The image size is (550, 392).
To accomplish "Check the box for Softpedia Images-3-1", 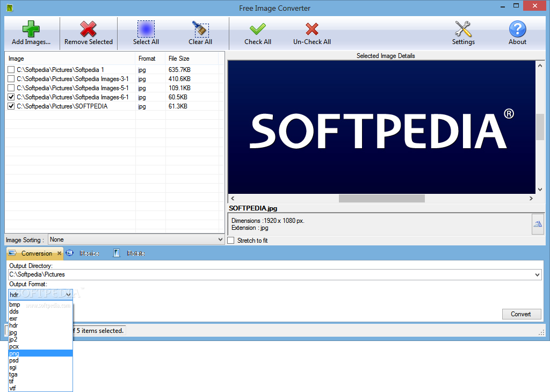I will pos(11,79).
